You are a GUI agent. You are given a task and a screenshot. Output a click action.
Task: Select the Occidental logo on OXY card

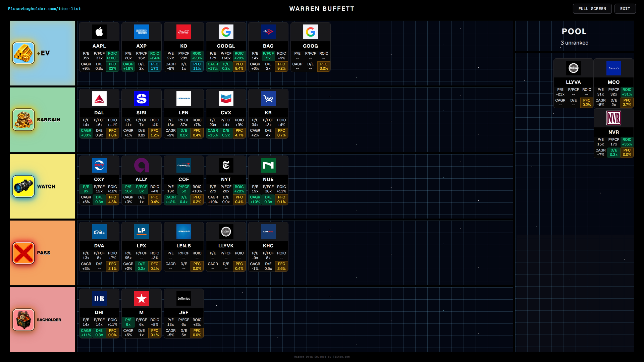[99, 165]
